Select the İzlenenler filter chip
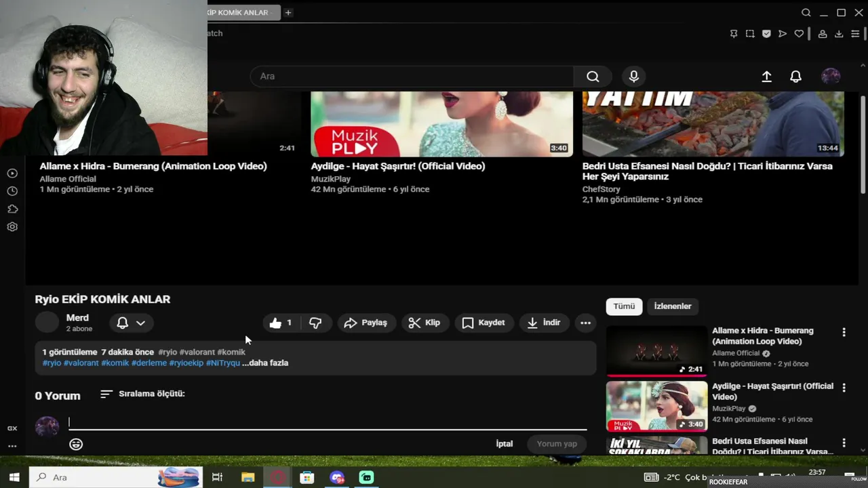 tap(673, 306)
